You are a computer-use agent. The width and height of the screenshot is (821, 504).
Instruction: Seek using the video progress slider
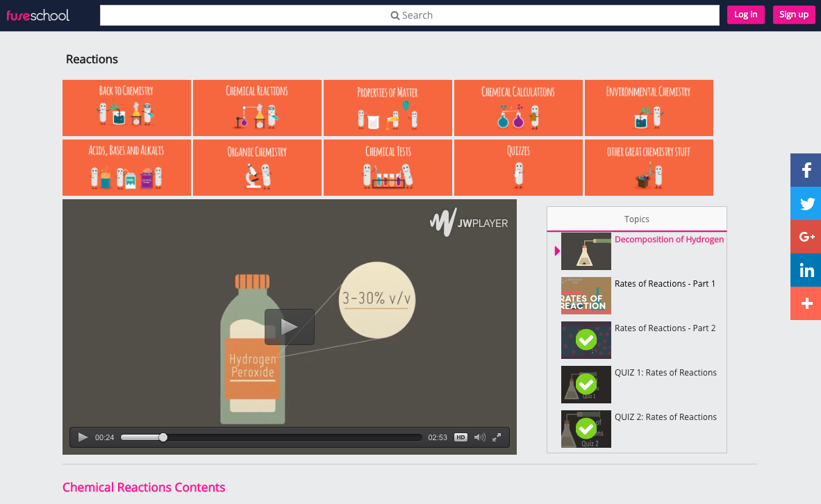[271, 437]
